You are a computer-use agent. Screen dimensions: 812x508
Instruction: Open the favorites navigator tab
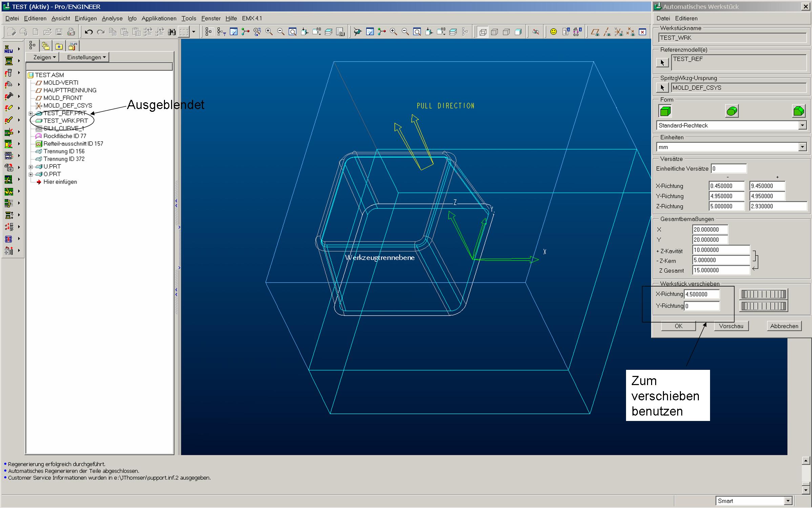click(x=59, y=46)
